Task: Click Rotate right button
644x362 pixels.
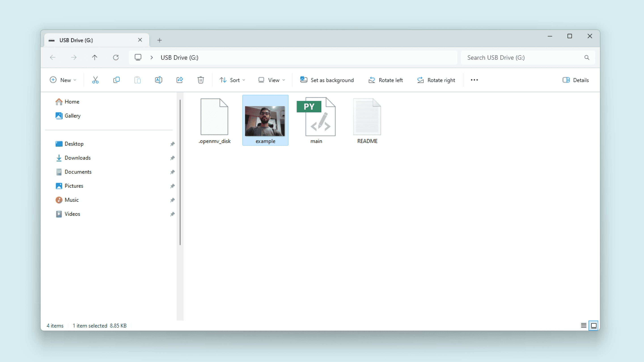Action: coord(436,80)
